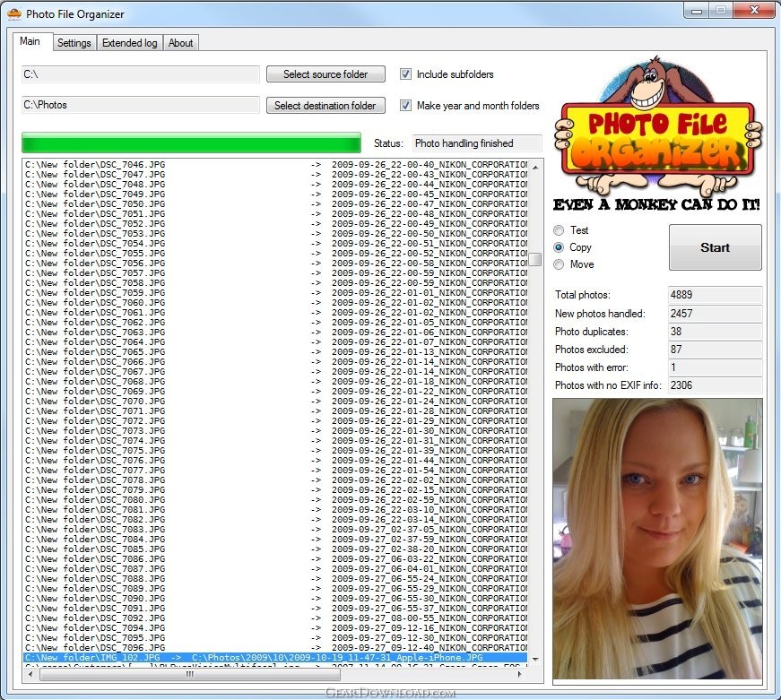The height and width of the screenshot is (700, 781).
Task: Select log row DSC_7080.JPG
Action: tap(275, 499)
